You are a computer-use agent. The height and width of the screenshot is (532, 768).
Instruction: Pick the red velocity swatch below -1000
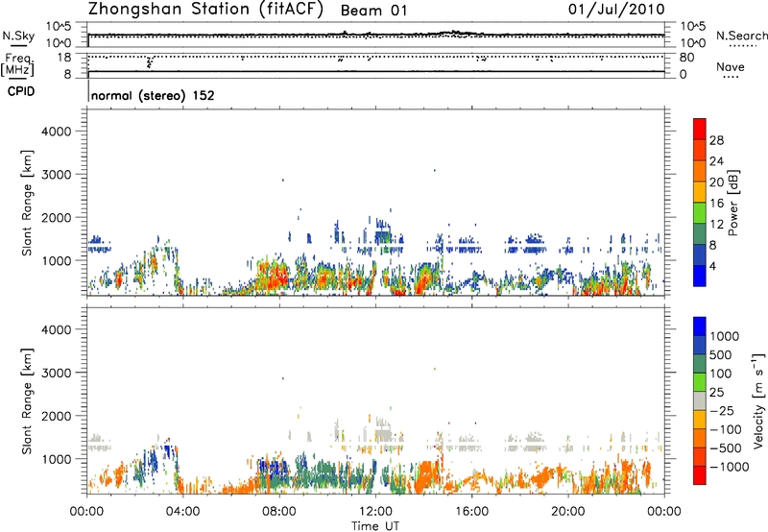[700, 475]
